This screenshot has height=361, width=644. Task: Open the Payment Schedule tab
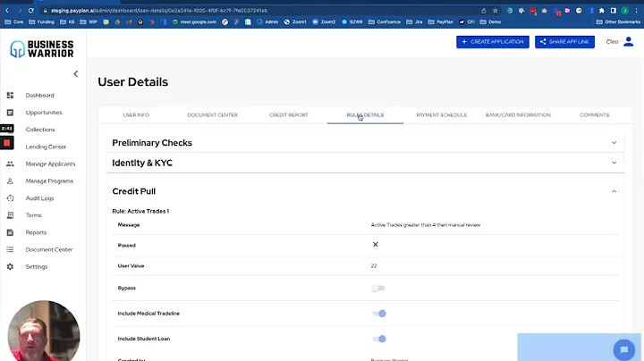[441, 115]
